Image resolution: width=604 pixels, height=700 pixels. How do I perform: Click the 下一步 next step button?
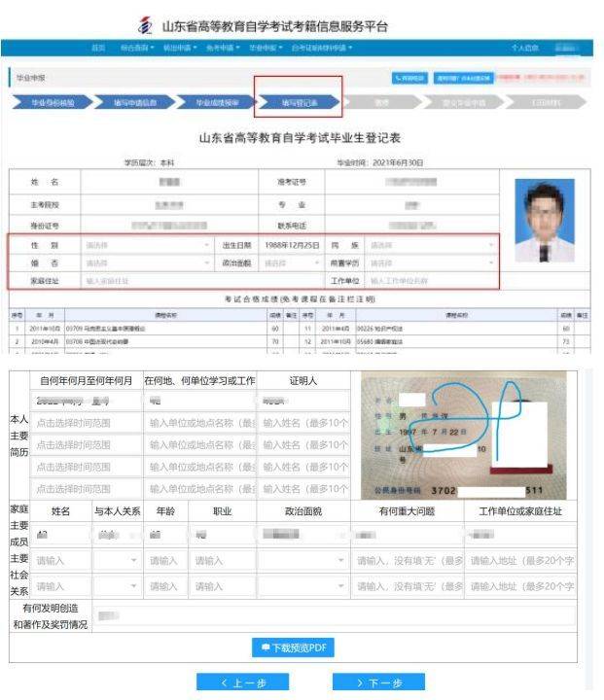click(x=379, y=682)
